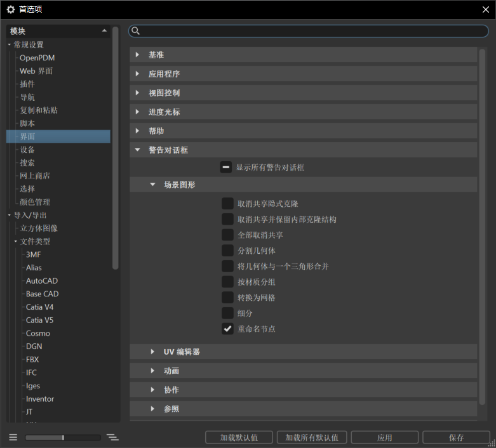
Task: Enable 将几何体与一个三角形合并 checkbox
Action: click(x=227, y=267)
